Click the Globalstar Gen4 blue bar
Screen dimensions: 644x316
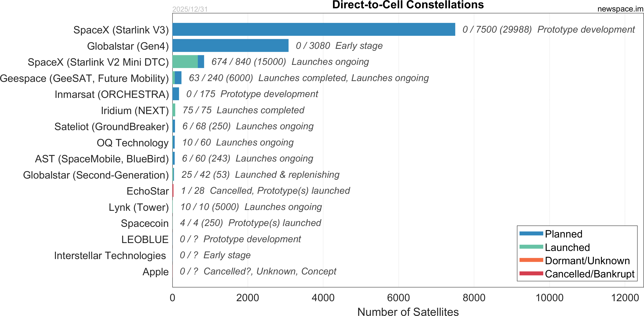[230, 45]
